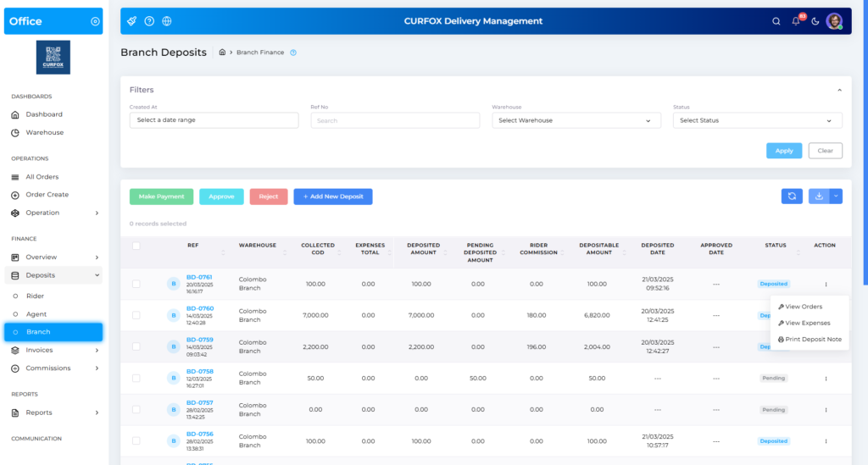868x465 pixels.
Task: Click the CURFOX logo image
Action: click(53, 57)
